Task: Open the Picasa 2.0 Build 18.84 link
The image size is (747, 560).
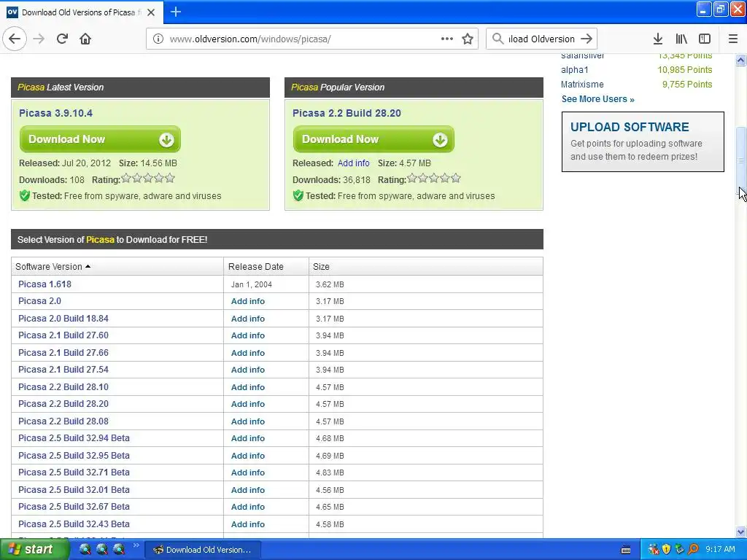Action: click(x=63, y=318)
